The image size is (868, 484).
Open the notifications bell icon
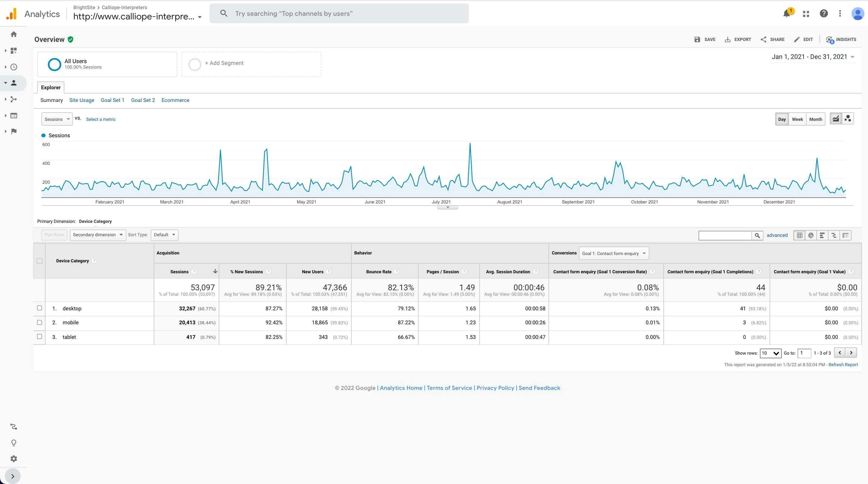pyautogui.click(x=787, y=13)
